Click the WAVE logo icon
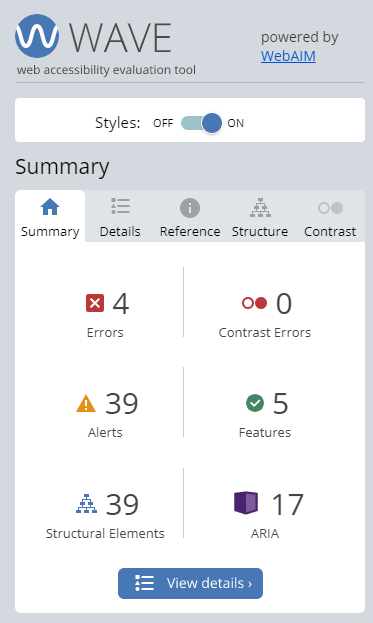373x623 pixels. tap(37, 36)
